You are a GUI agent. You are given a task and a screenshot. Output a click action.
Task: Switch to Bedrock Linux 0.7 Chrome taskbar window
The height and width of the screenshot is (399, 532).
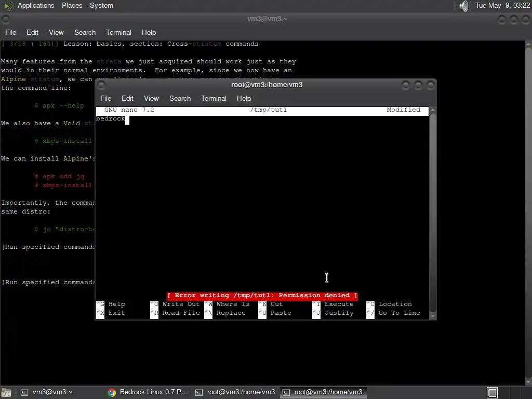148,392
